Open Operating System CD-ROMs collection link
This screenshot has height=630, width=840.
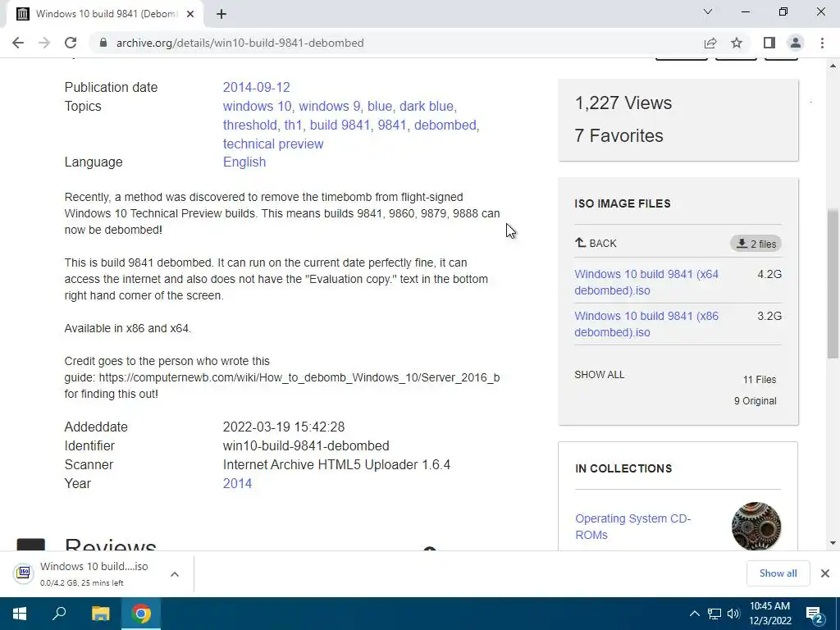click(x=632, y=527)
